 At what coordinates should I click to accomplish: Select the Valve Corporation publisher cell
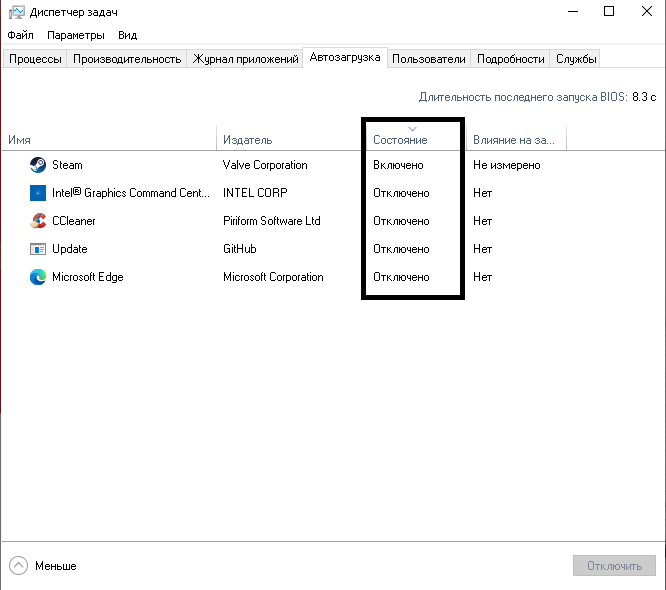click(265, 165)
